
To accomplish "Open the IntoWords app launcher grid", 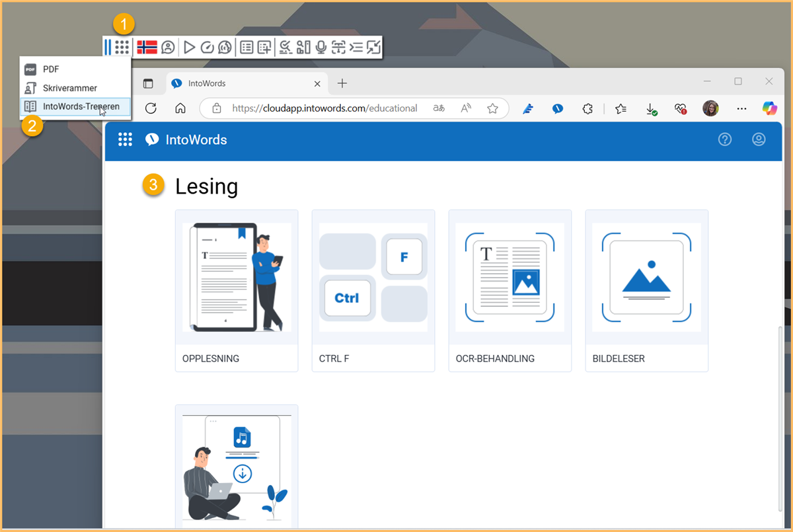I will (x=125, y=139).
